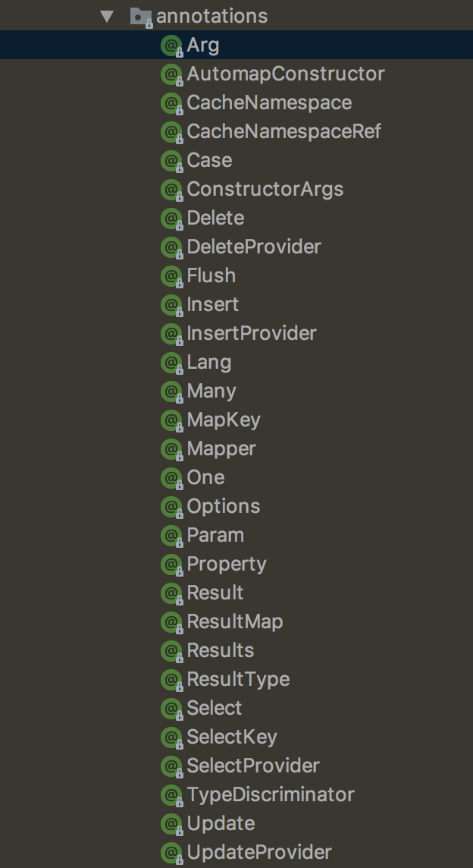Select the DeleteProvider tree item
This screenshot has width=473, height=868.
pyautogui.click(x=254, y=247)
